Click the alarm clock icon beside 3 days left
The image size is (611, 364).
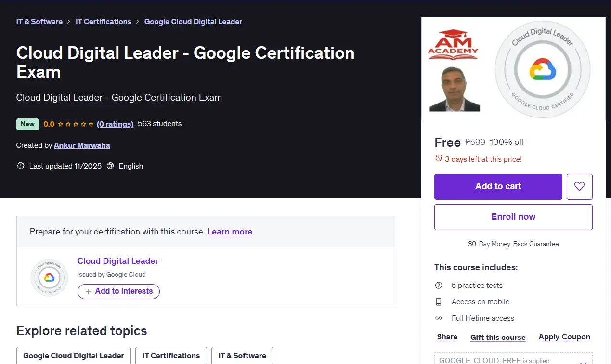[x=438, y=158]
